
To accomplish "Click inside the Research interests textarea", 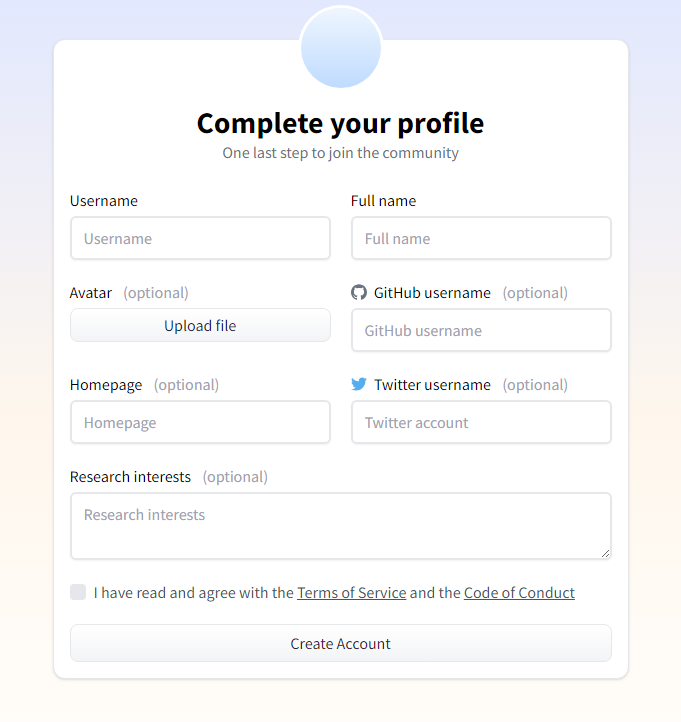I will [340, 525].
